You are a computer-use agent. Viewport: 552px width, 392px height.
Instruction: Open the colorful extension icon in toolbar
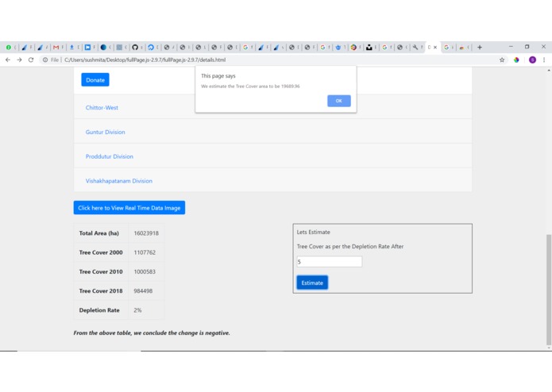point(516,60)
